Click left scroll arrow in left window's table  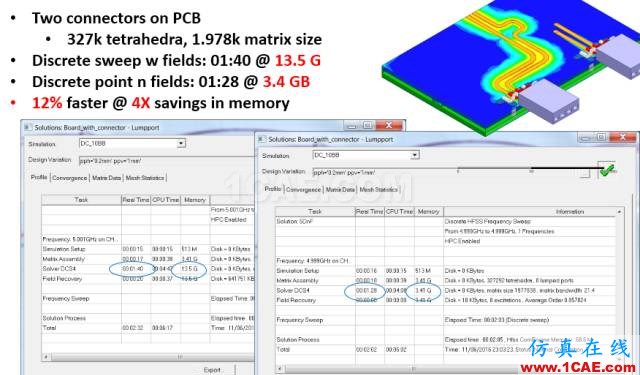point(46,357)
